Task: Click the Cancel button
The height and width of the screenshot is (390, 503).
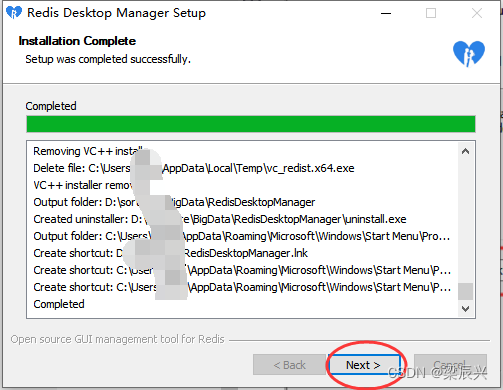Action: [x=450, y=365]
